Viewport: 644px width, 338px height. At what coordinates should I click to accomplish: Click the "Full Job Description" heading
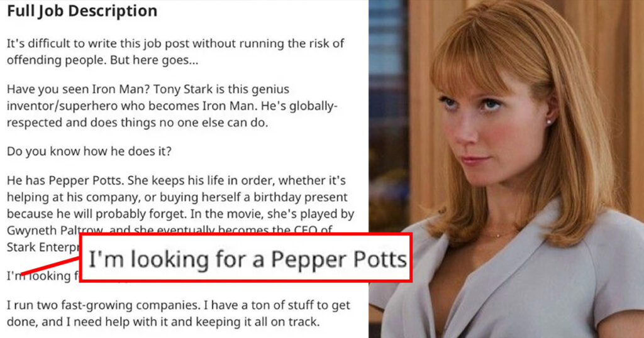tap(82, 11)
